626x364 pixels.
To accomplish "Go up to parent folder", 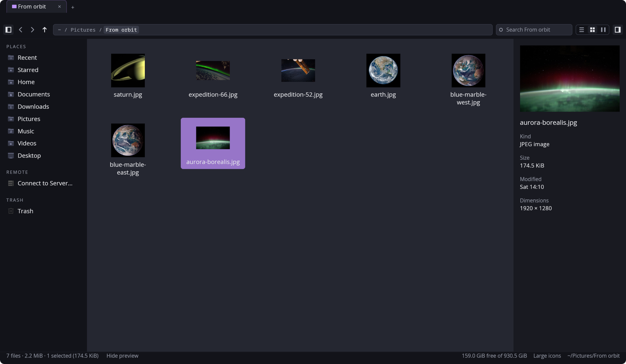I will click(45, 30).
